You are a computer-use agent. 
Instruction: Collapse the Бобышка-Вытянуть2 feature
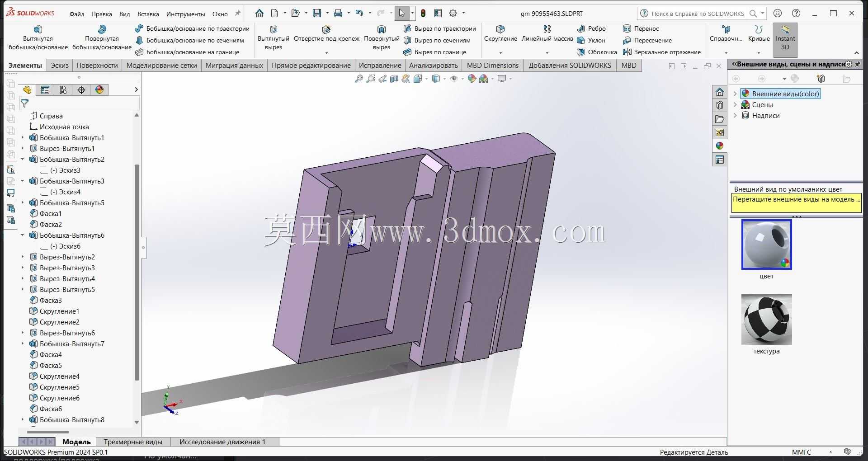tap(23, 159)
